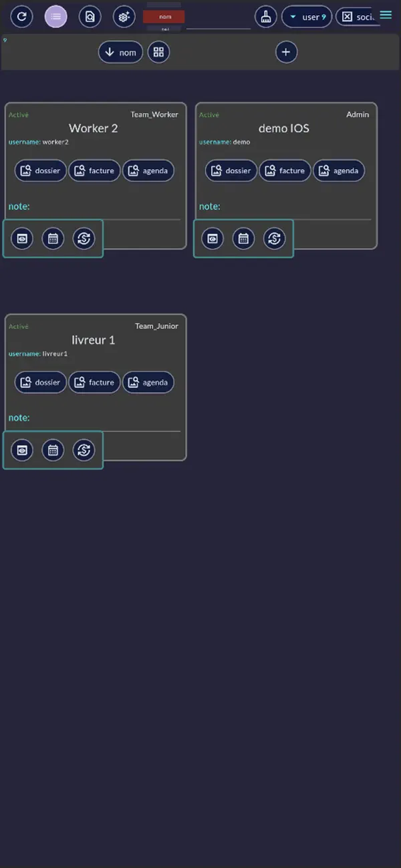Open Worker 2 facture button
The height and width of the screenshot is (868, 401).
pos(94,170)
